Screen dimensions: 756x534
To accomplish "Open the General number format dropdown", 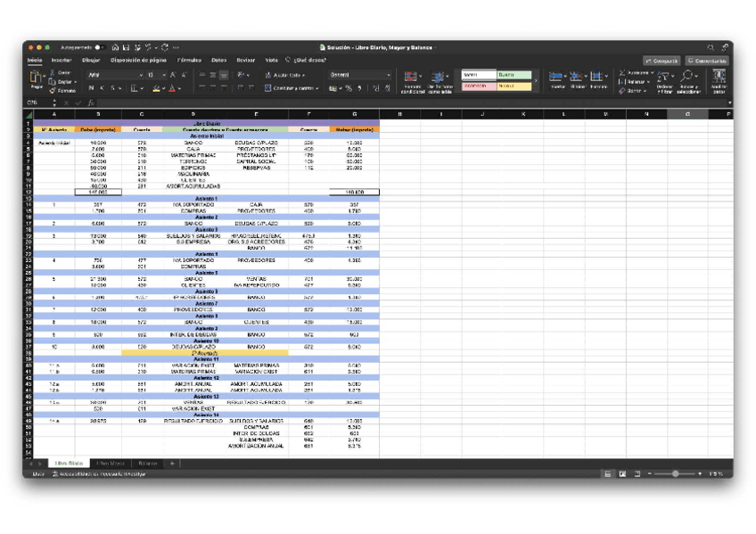I will point(389,75).
